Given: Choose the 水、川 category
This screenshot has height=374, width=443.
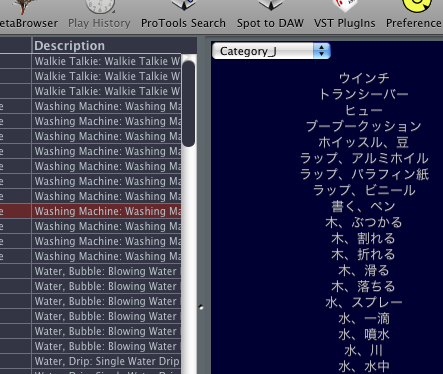Looking at the screenshot, I should click(364, 350).
